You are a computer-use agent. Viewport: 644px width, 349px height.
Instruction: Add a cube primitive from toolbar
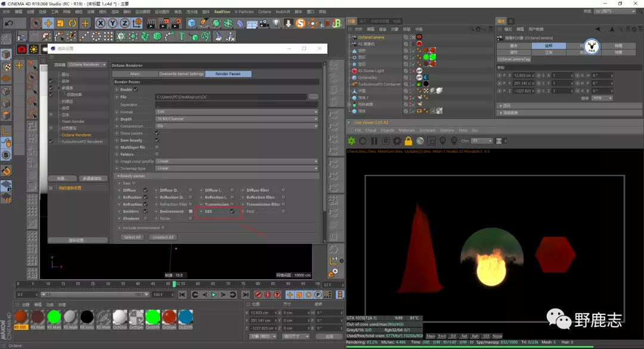(x=191, y=23)
